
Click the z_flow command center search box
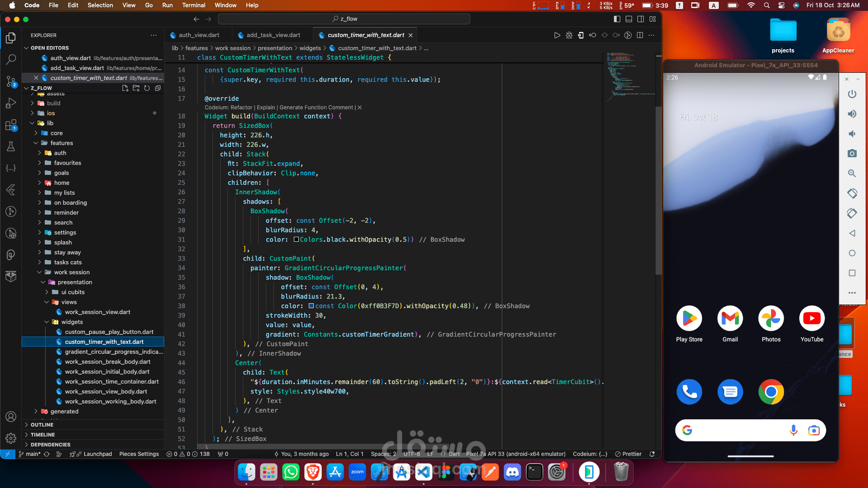coord(344,19)
